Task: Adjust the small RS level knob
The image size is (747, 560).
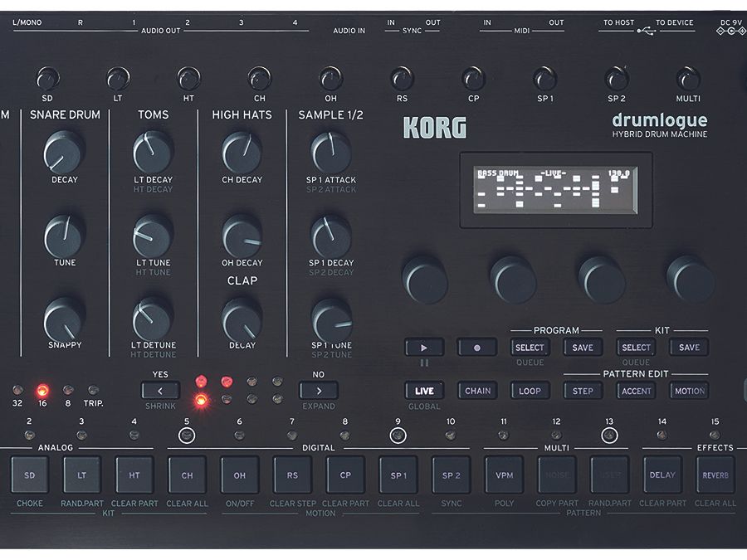Action: (x=402, y=78)
